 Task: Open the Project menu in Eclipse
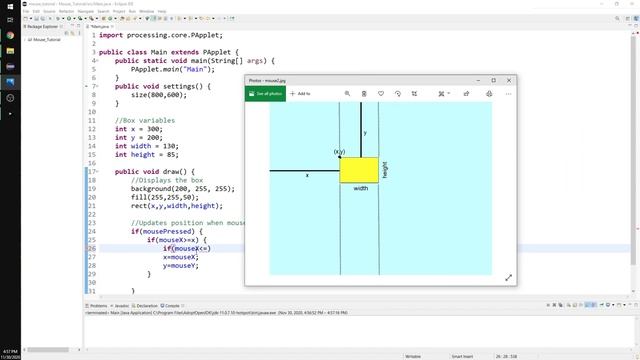pyautogui.click(x=119, y=11)
